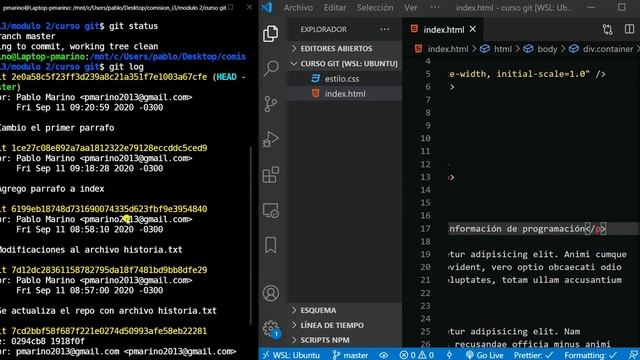Click 'Modificaciones al archivo historia.txt' text
640x360 pixels.
coord(91,249)
